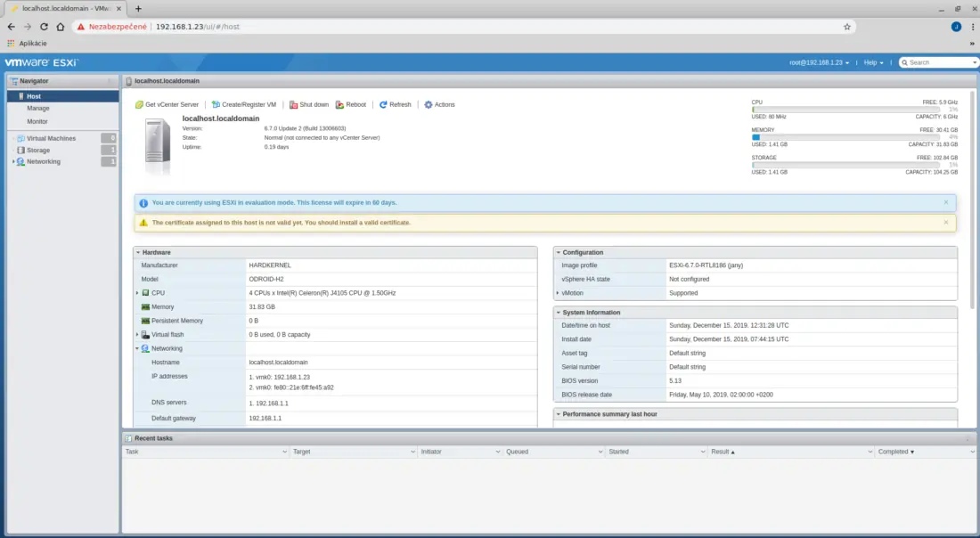
Task: Expand the CPU row details
Action: 137,293
